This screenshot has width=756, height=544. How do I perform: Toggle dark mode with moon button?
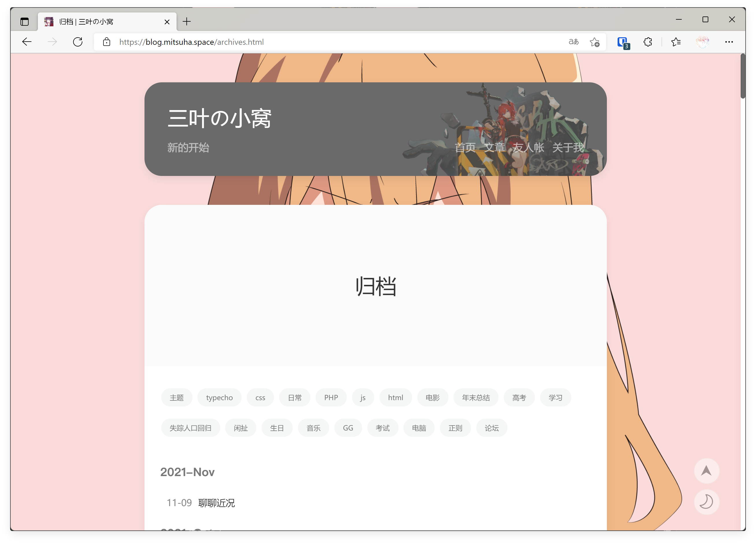click(x=706, y=502)
